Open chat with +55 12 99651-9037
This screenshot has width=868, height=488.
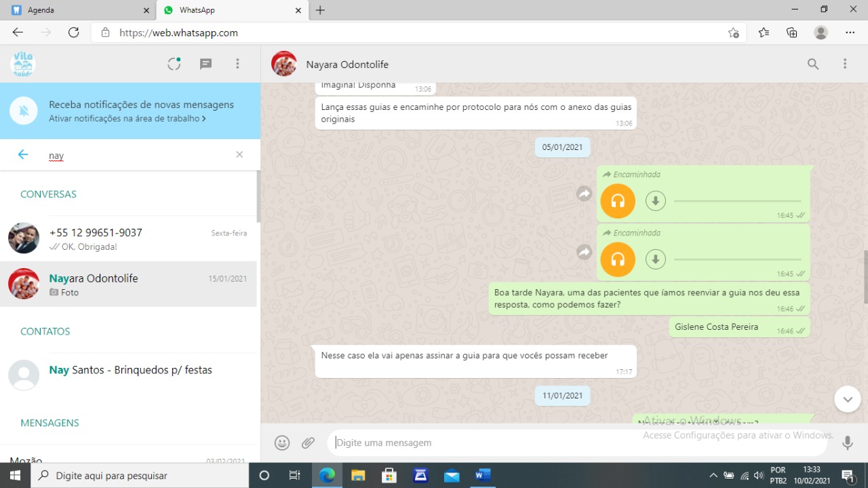tap(129, 238)
